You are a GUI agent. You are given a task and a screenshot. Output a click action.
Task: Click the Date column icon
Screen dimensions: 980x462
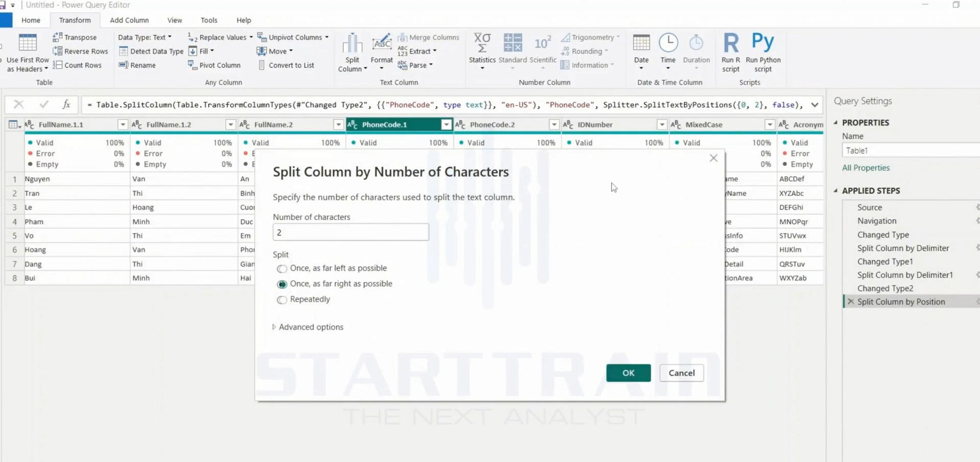click(x=641, y=43)
